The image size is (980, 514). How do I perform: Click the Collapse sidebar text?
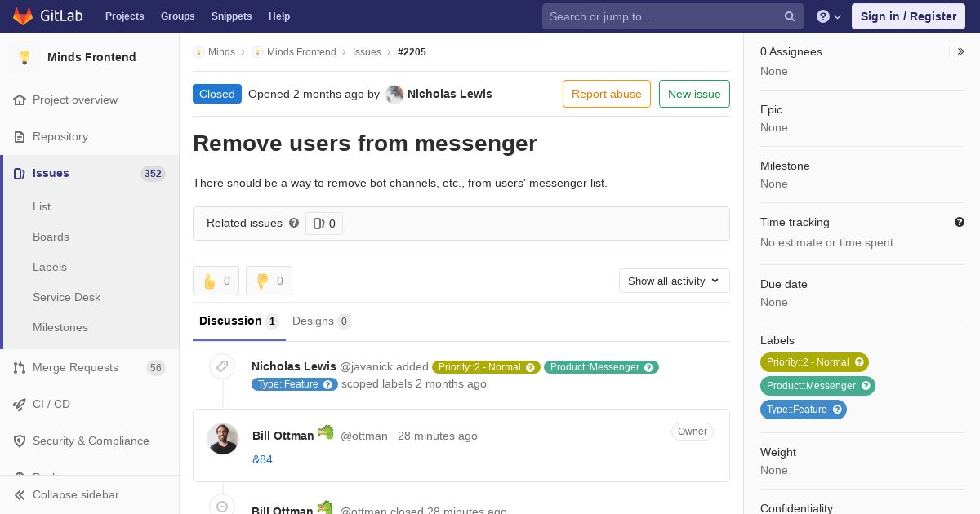coord(76,494)
